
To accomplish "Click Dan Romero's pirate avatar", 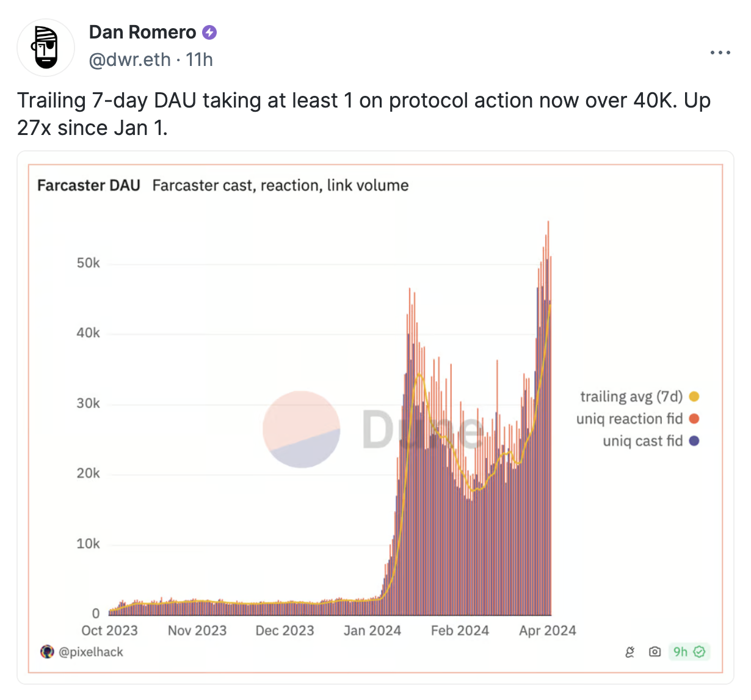I will (46, 48).
